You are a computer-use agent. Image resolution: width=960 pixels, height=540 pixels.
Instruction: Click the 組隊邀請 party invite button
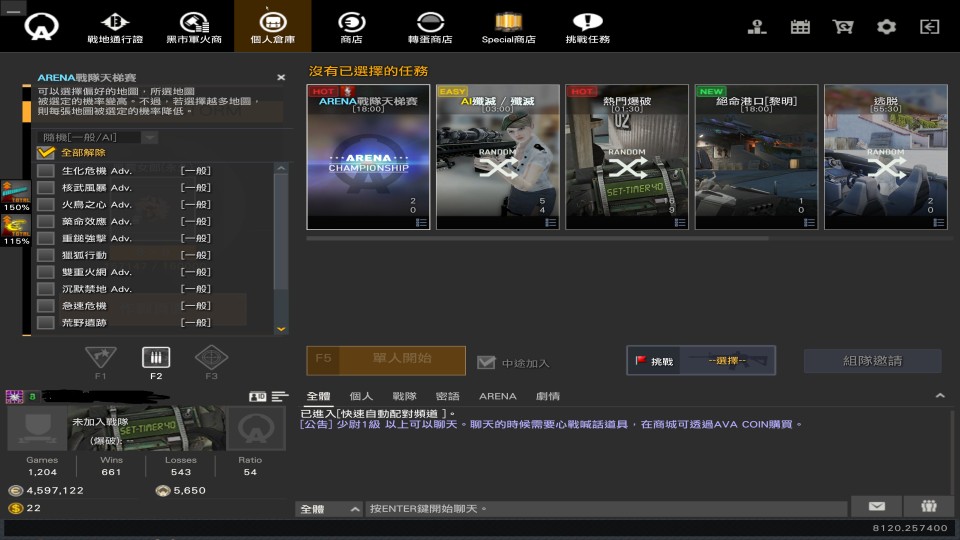tap(872, 361)
